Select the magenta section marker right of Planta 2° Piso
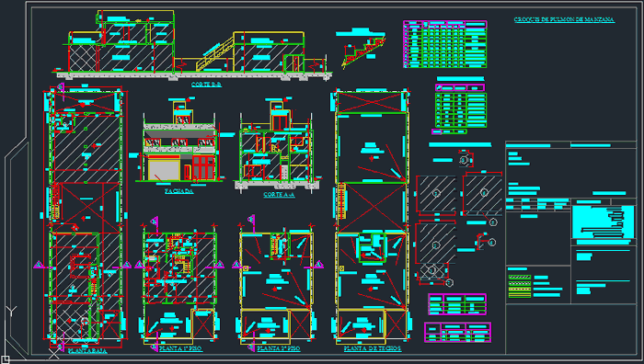Viewport: 644px width, 364px height. [318, 265]
